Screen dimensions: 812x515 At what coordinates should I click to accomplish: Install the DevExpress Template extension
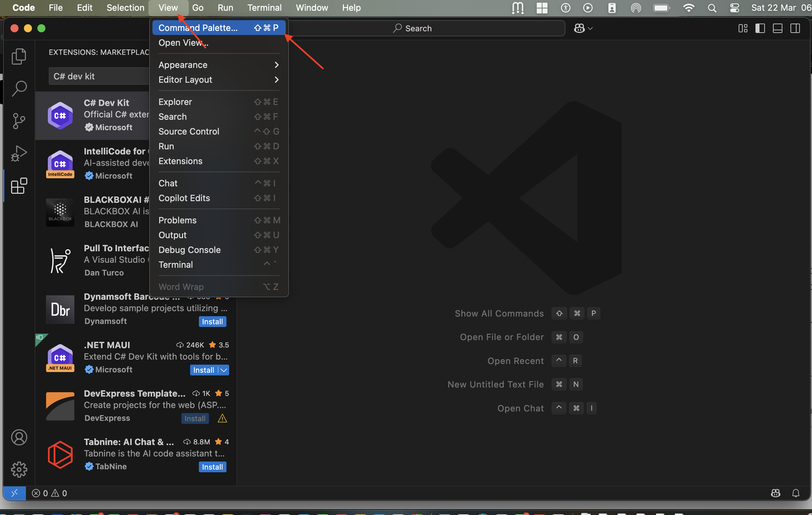195,418
